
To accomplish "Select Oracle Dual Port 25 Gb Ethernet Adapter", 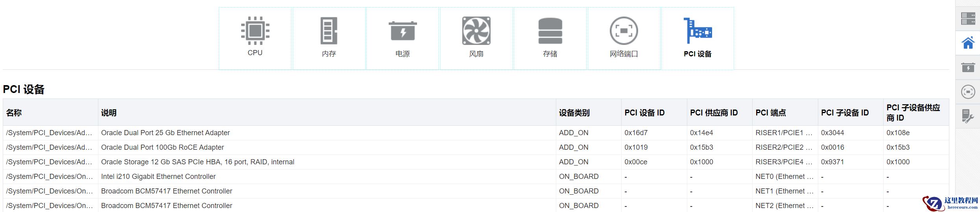I will [x=165, y=133].
